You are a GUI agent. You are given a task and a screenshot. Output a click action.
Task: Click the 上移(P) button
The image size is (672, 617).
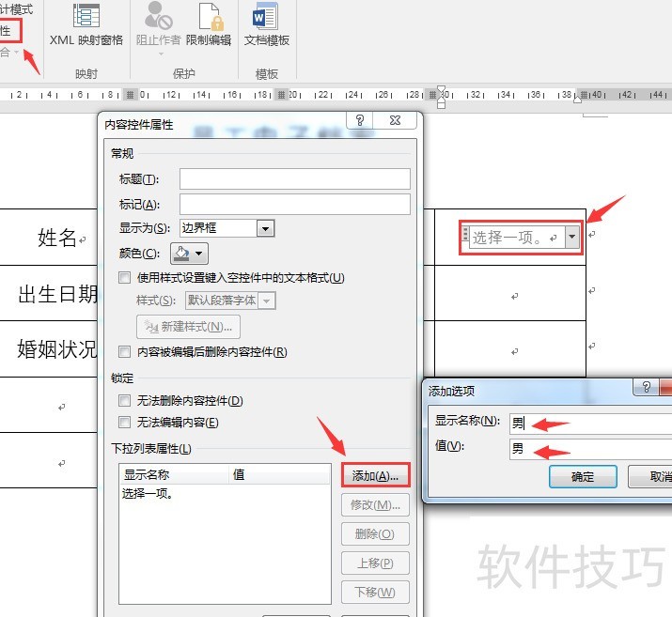coord(375,563)
